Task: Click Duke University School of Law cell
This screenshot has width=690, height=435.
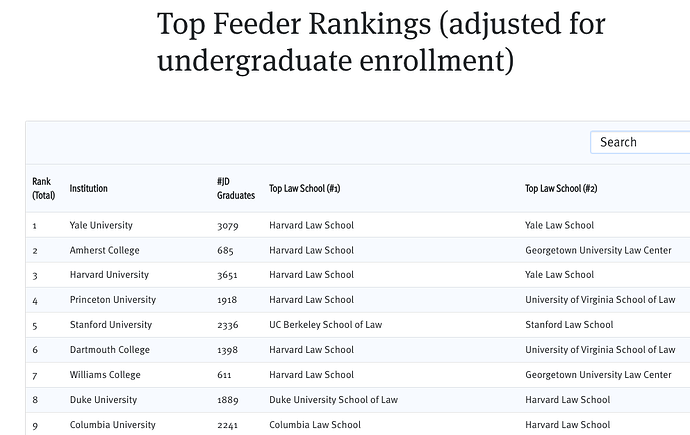Action: (334, 400)
